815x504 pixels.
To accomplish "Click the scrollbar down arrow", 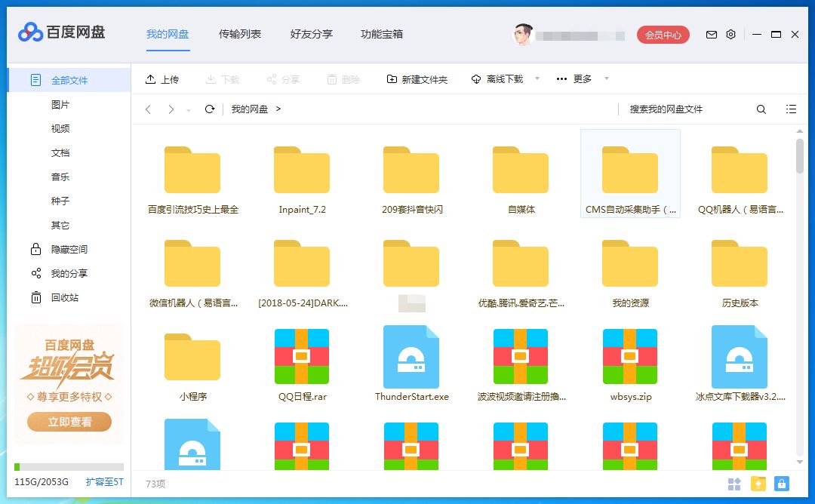I will (800, 462).
